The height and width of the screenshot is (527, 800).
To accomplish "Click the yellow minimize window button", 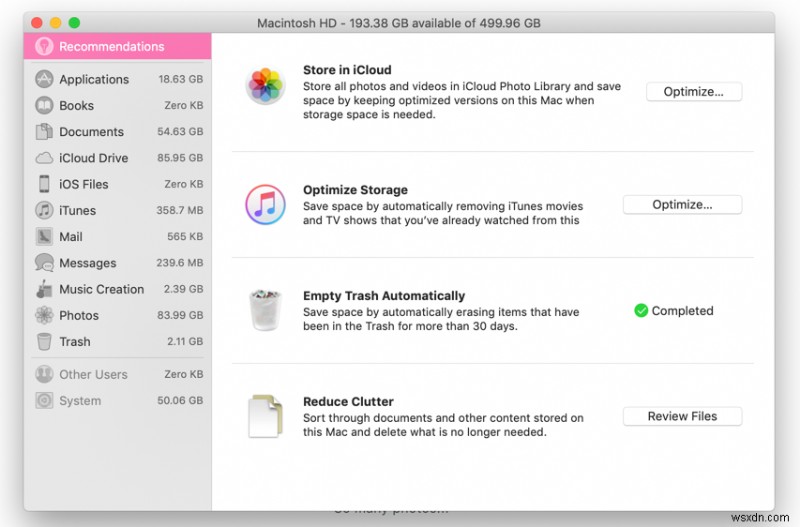I will 56,22.
